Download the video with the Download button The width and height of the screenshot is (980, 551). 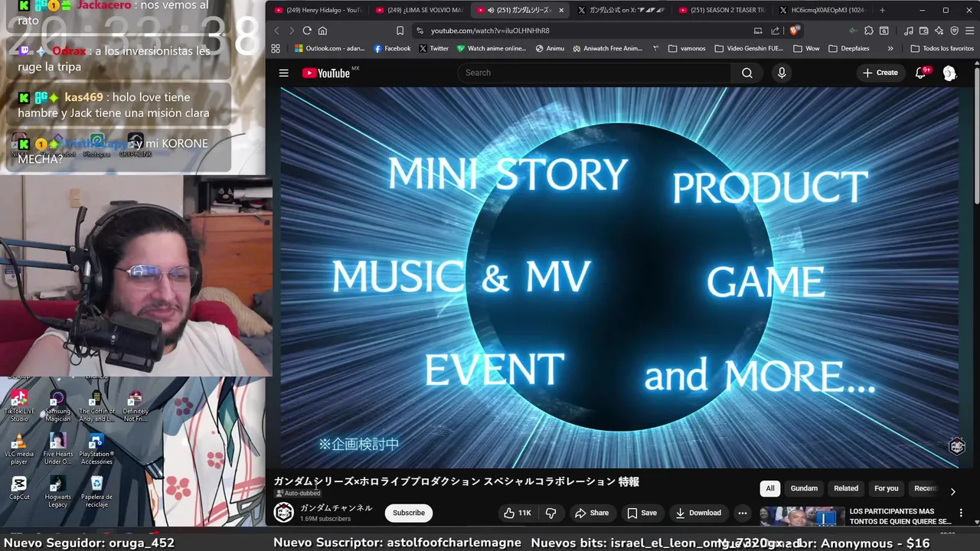697,513
